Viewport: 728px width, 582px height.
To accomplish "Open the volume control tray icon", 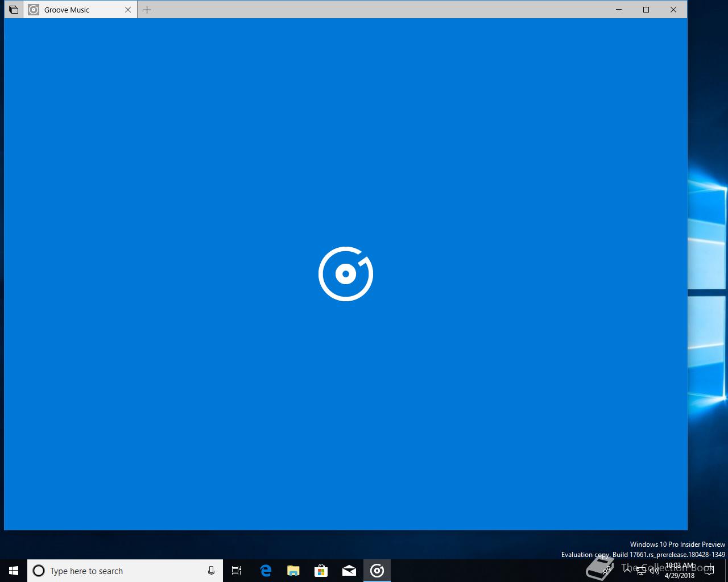I will 655,571.
